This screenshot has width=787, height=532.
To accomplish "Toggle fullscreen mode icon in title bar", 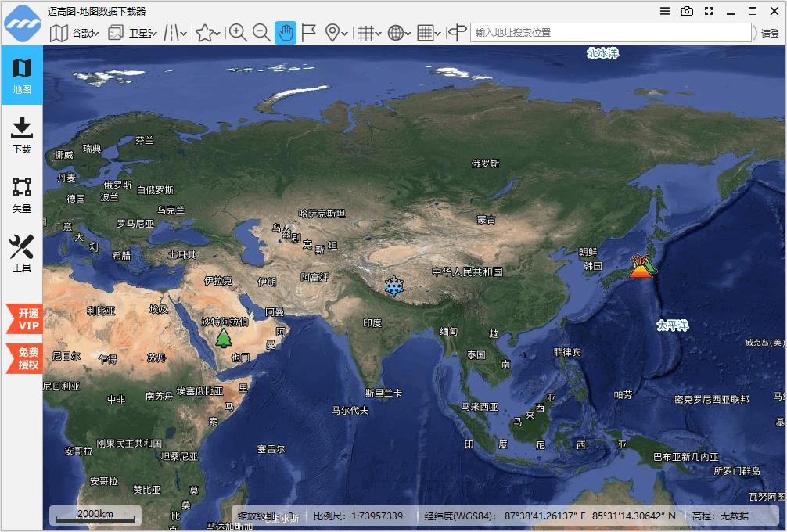I will tap(709, 11).
